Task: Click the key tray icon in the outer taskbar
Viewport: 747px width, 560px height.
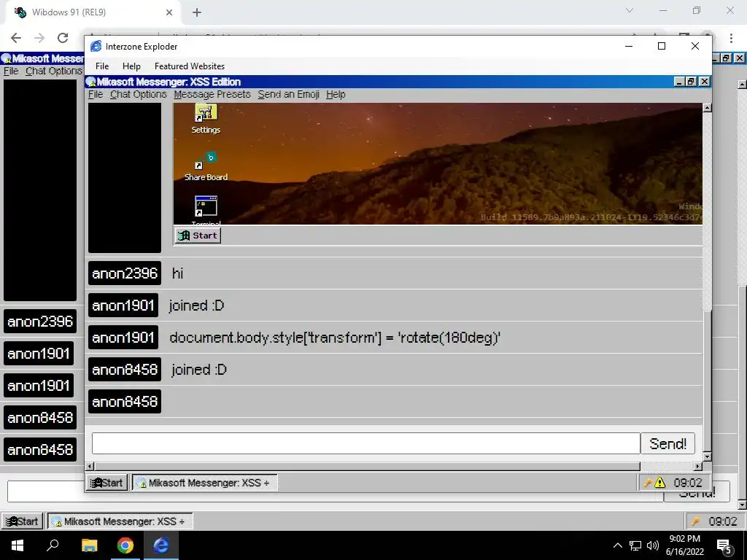Action: click(x=696, y=521)
